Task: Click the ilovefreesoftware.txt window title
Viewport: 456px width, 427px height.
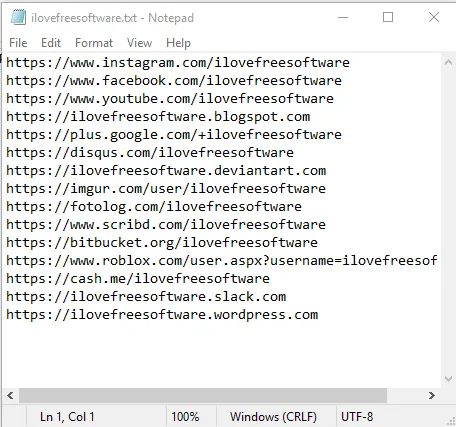Action: point(112,18)
